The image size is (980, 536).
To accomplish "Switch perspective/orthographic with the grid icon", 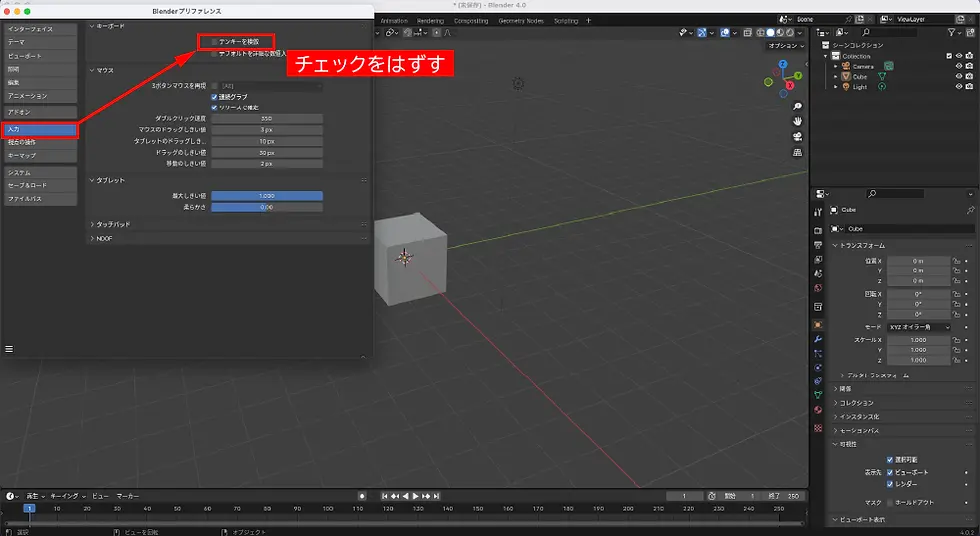I will pyautogui.click(x=797, y=152).
